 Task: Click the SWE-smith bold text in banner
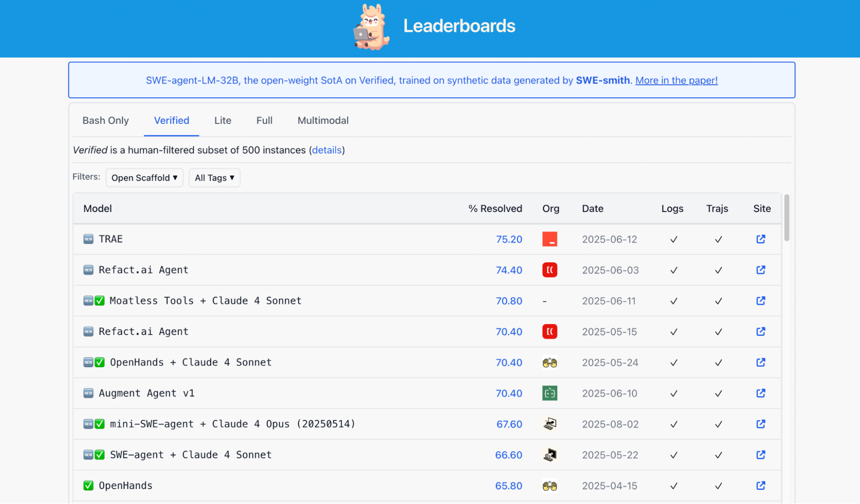coord(603,80)
